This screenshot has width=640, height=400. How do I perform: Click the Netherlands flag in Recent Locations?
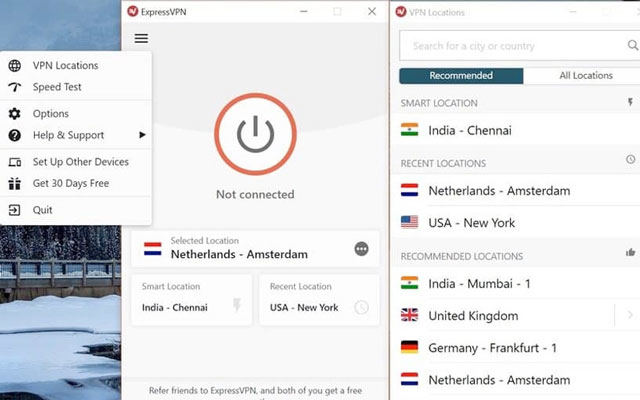(409, 190)
